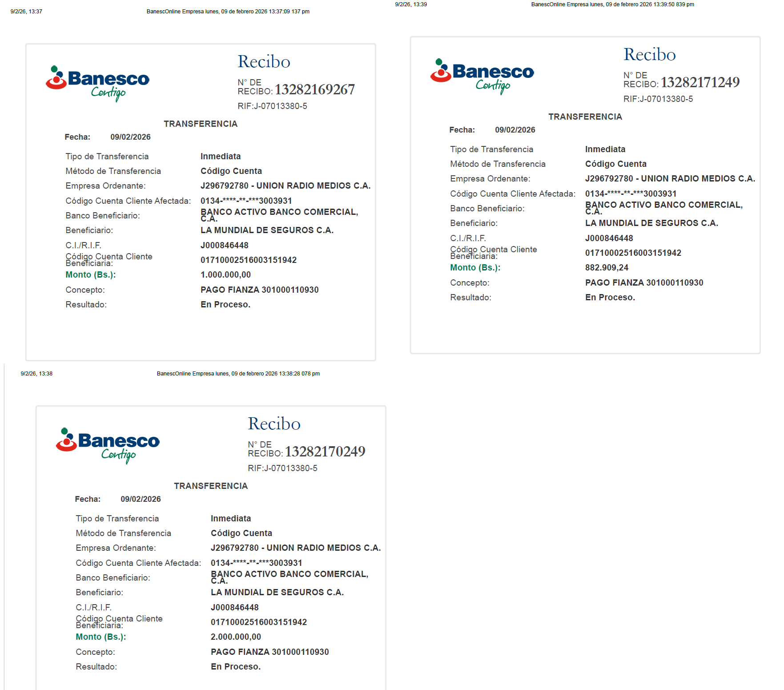Screen dimensions: 784x690
Task: Click the page header timestamped 13:38:28
Action: (238, 374)
